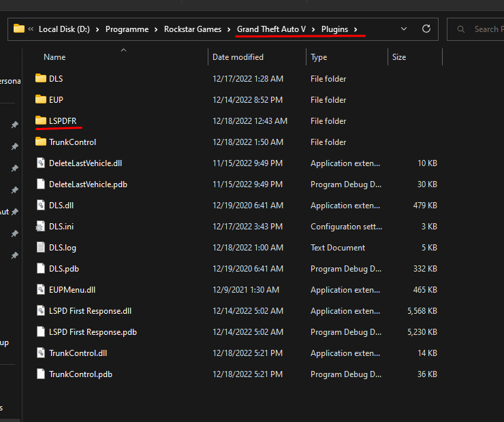The width and height of the screenshot is (504, 422).
Task: Click the Type column header
Action: coord(319,57)
